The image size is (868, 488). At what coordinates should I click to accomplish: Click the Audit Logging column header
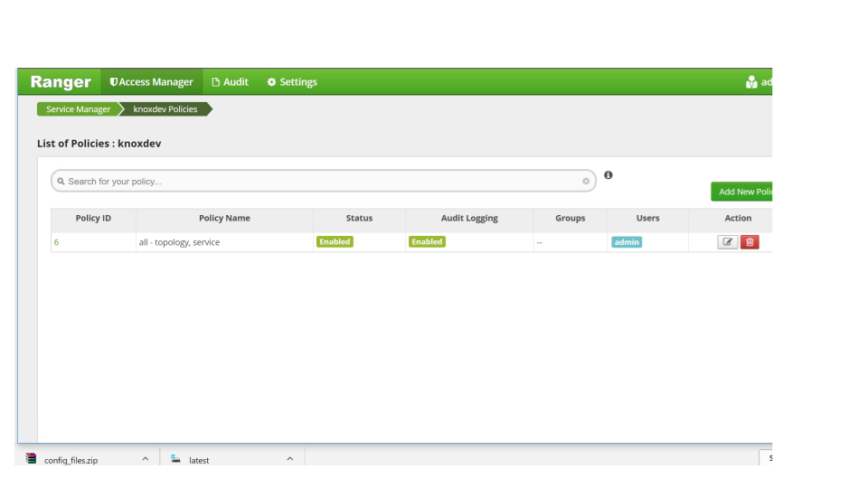click(469, 218)
